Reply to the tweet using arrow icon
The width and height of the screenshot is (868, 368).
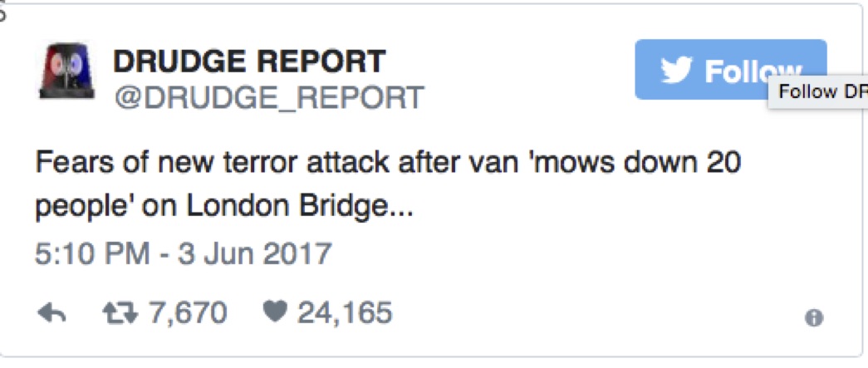click(52, 313)
